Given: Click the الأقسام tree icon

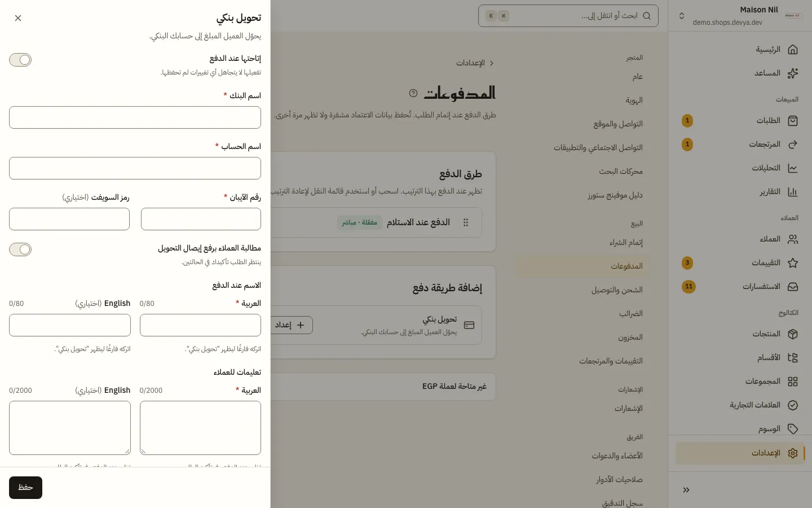Looking at the screenshot, I should pos(793,358).
